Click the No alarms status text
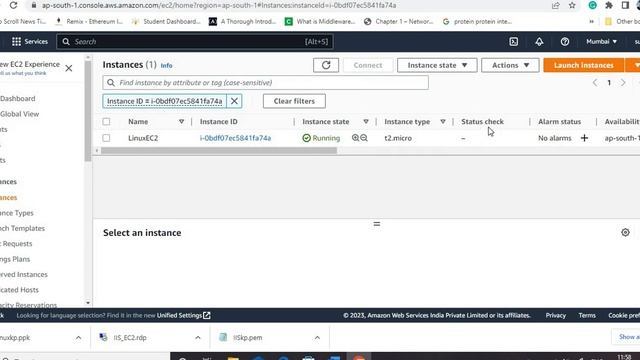 [x=555, y=138]
